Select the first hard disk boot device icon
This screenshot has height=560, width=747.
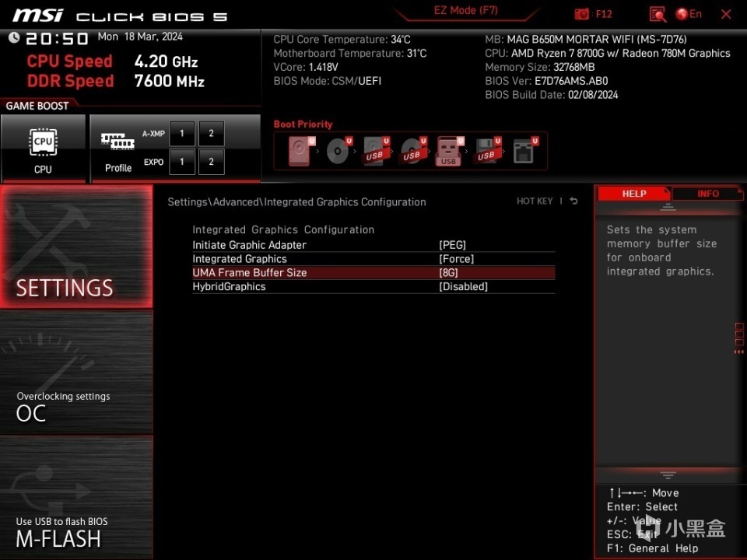pos(302,151)
